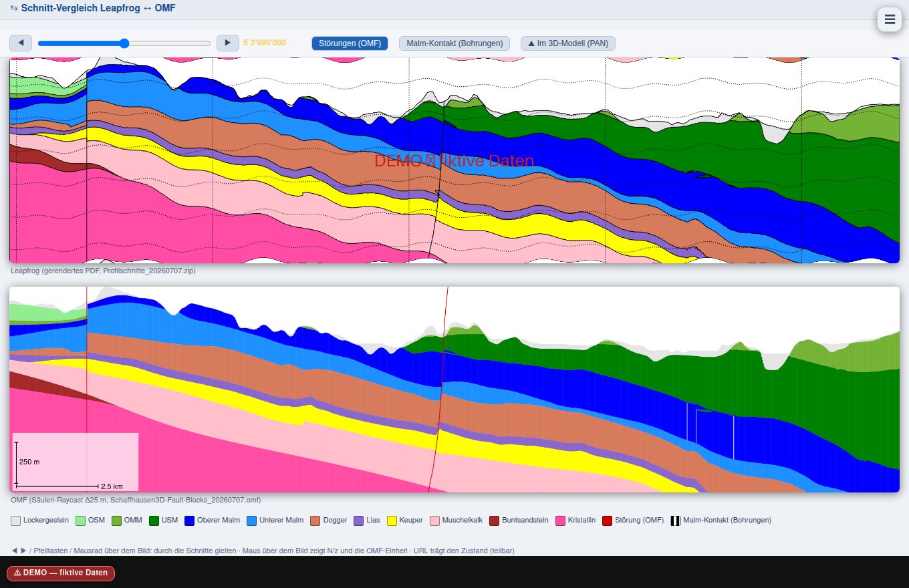Step to the next section with the right arrow
Viewport: 909px width, 588px height.
[228, 43]
